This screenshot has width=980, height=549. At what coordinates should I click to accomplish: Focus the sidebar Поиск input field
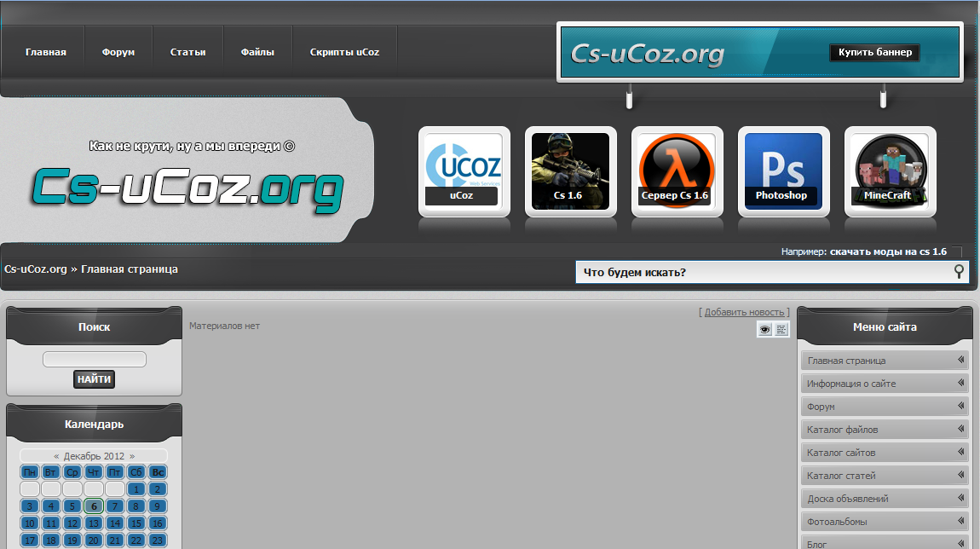pyautogui.click(x=95, y=359)
